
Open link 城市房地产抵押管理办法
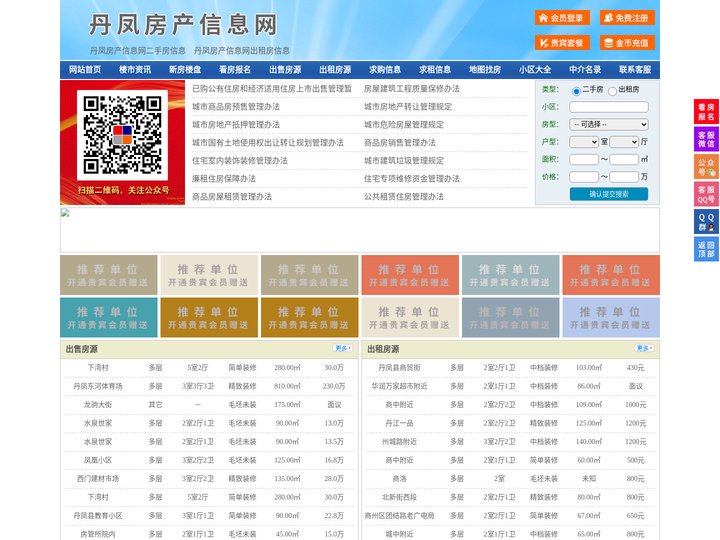[x=236, y=124]
